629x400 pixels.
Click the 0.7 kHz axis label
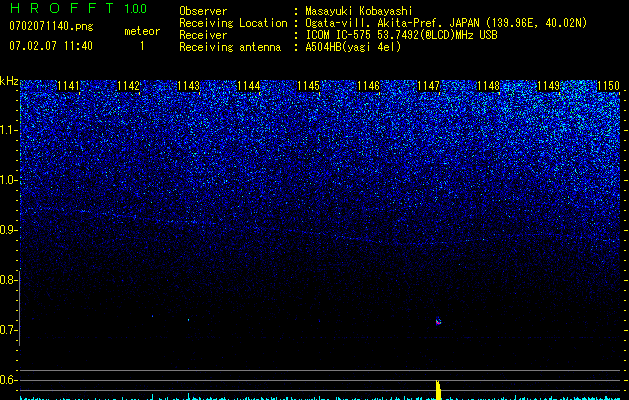(x=8, y=330)
